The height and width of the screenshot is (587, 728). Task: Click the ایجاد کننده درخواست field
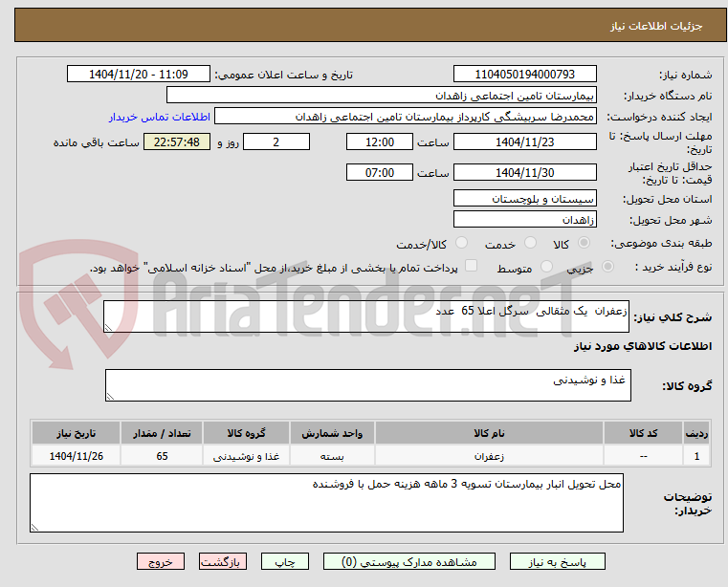[405, 117]
